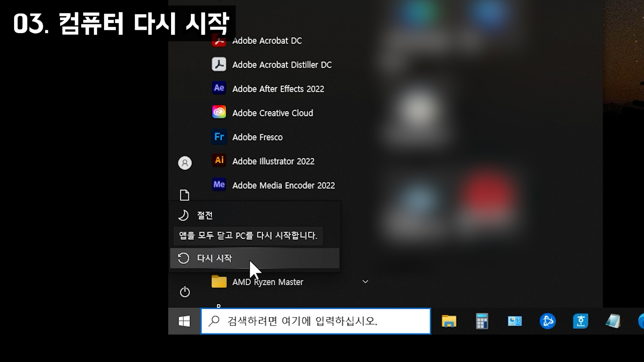The width and height of the screenshot is (644, 362).
Task: Launch Adobe After Effects 2022
Action: (x=278, y=89)
